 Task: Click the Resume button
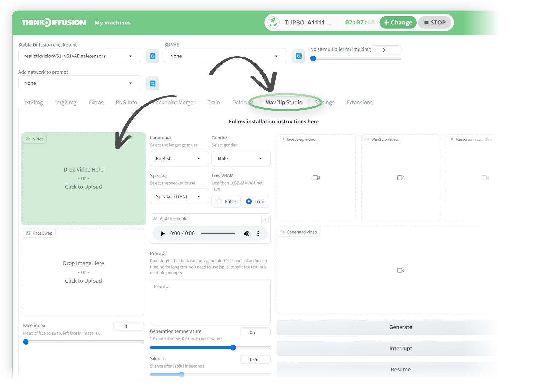tap(400, 369)
